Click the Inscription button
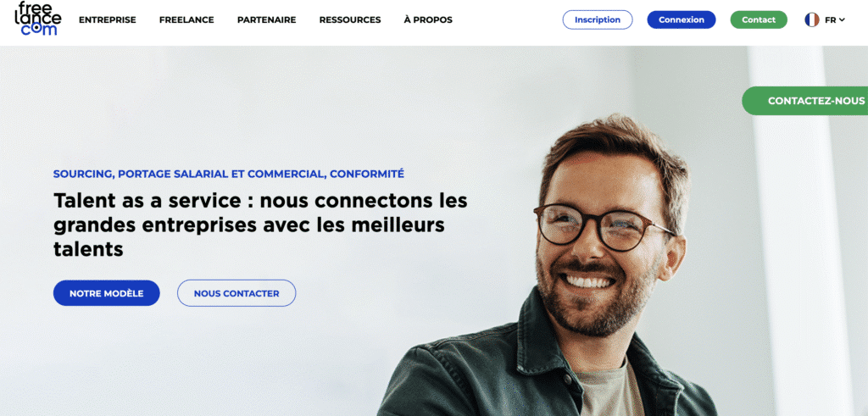Screen dimensions: 868x416 598,20
